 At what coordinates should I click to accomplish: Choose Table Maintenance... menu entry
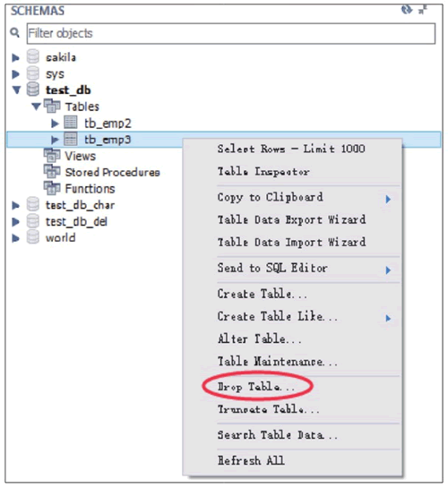pyautogui.click(x=278, y=362)
